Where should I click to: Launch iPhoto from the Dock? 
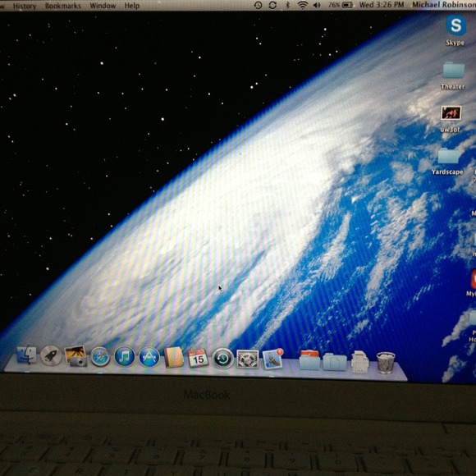click(x=76, y=356)
